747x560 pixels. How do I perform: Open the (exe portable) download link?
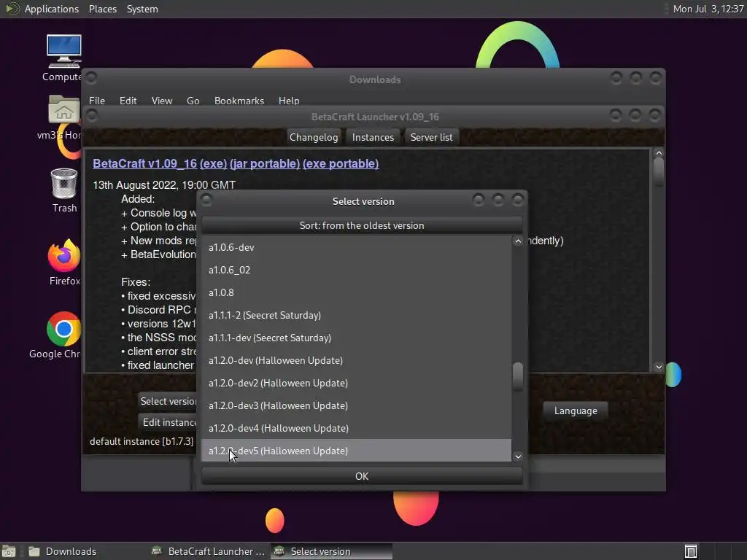tap(341, 163)
